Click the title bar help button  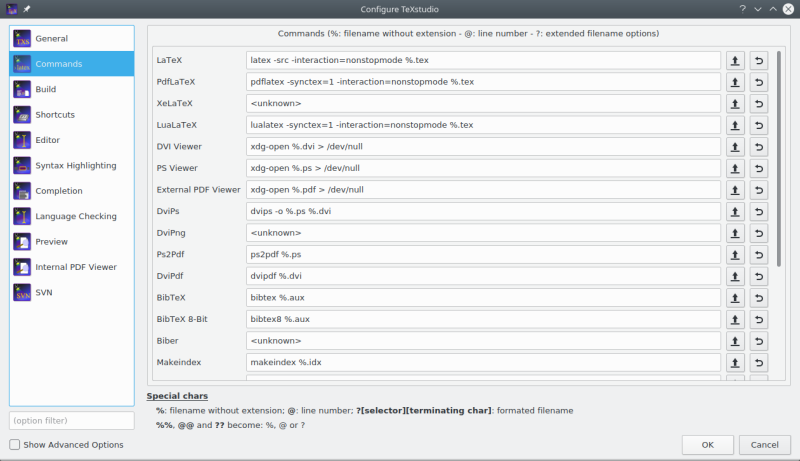742,9
